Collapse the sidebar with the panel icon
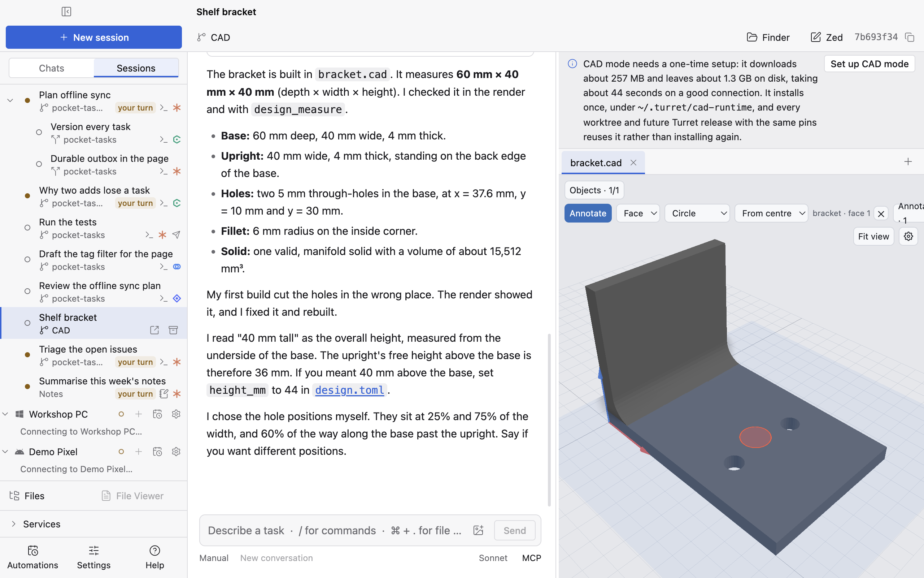The height and width of the screenshot is (578, 924). click(66, 12)
